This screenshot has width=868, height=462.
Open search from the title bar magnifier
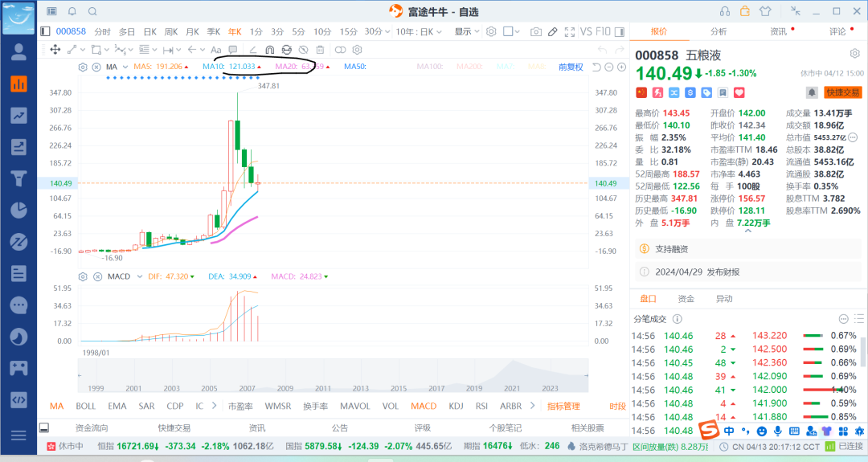(92, 11)
